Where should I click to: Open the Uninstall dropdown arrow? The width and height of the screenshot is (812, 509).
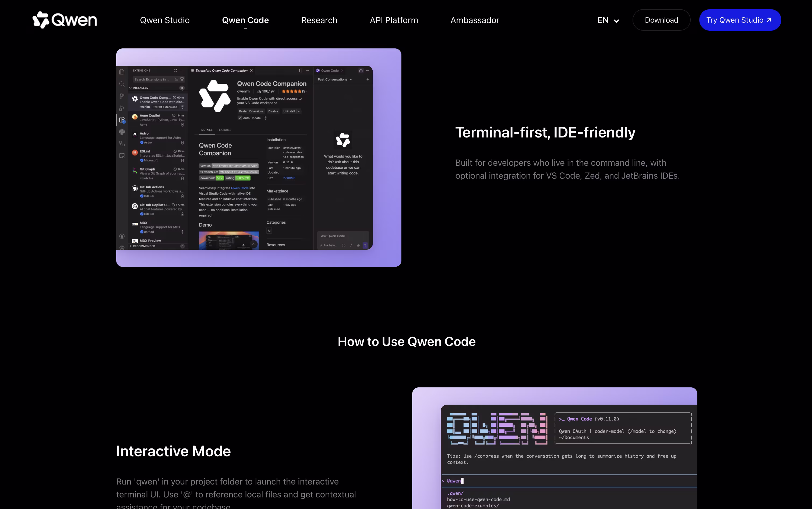299,111
